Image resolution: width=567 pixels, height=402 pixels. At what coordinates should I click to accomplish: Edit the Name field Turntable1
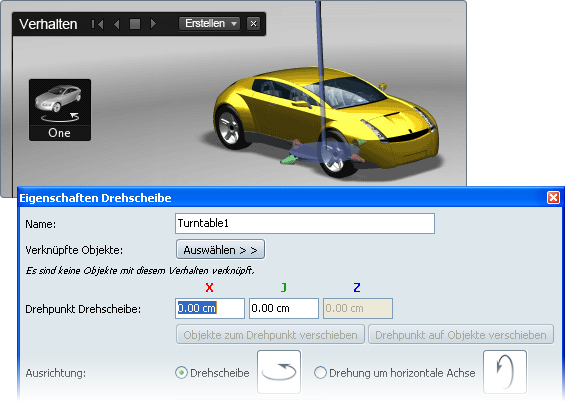point(305,223)
